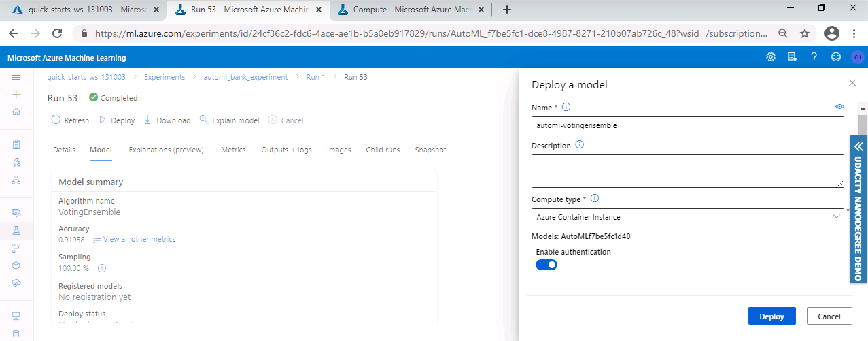Viewport: 868px width, 341px height.
Task: Open the hamburger navigation menu
Action: coord(16,78)
